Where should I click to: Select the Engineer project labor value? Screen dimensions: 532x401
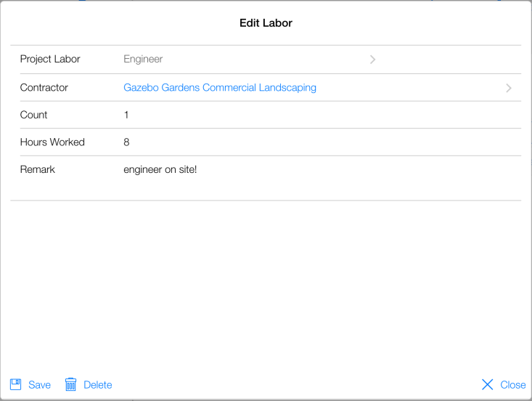(143, 60)
